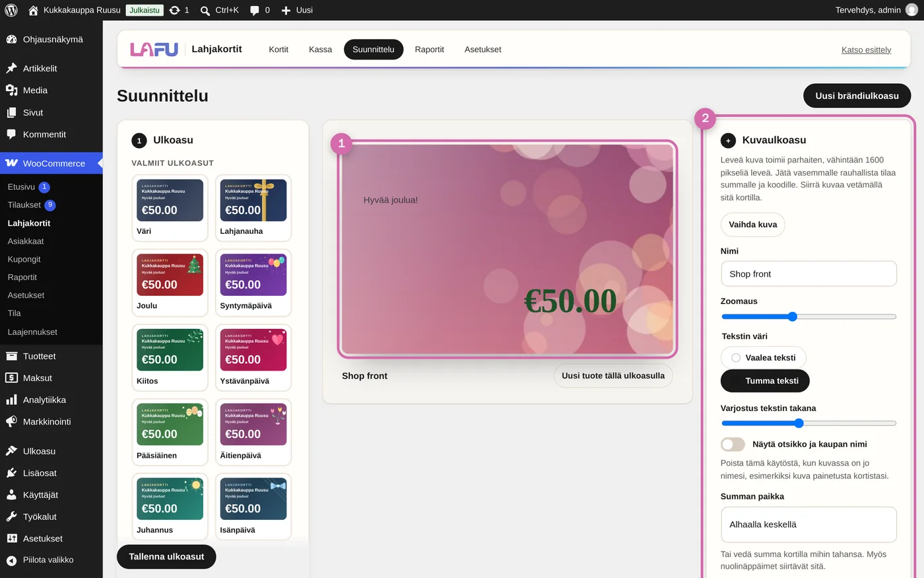Select the Tumma teksti option
The height and width of the screenshot is (578, 924).
click(765, 380)
